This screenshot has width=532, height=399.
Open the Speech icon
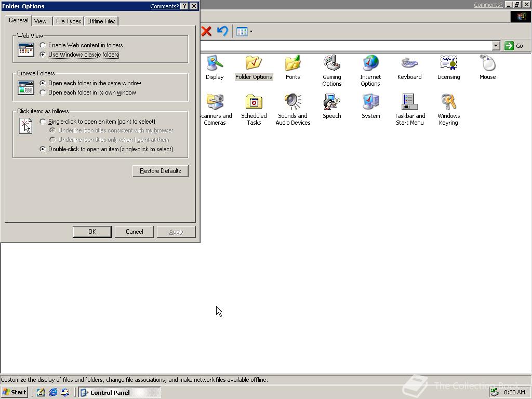coord(332,107)
